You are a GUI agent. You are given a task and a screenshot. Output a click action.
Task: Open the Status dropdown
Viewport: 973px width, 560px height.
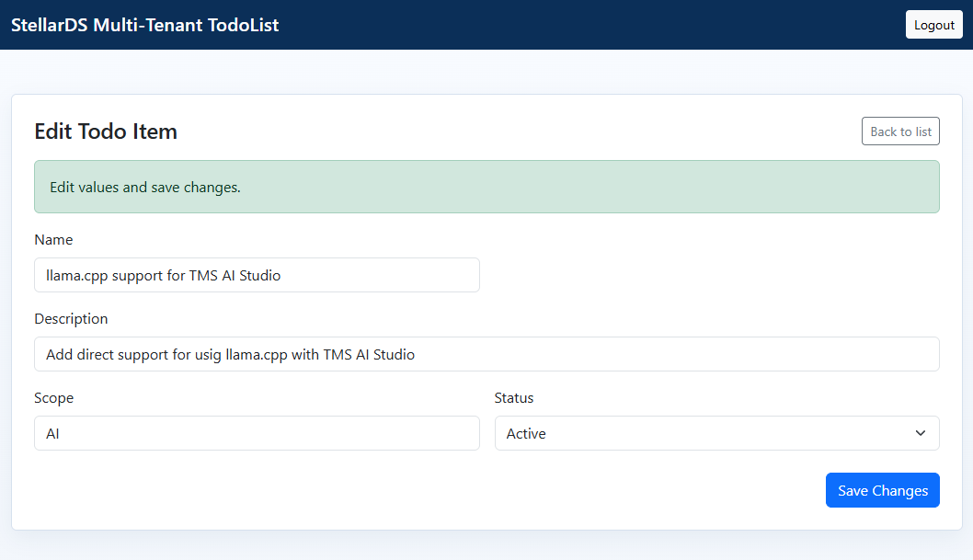716,433
